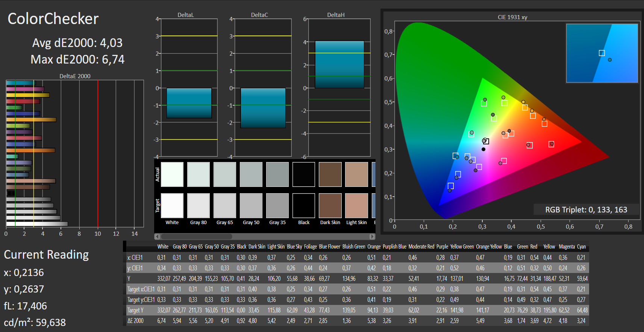The width and height of the screenshot is (644, 332).
Task: Select the ΔE 2000 row label
Action: coord(136,321)
